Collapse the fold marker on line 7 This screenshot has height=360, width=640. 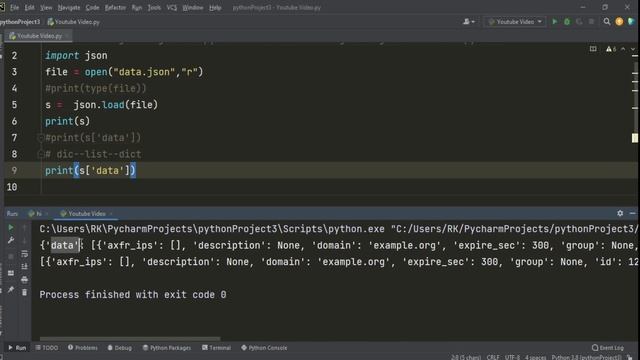tap(40, 138)
